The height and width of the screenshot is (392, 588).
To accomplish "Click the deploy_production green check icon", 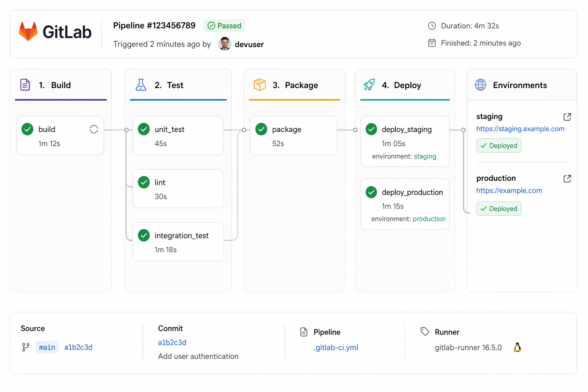I will click(x=371, y=192).
